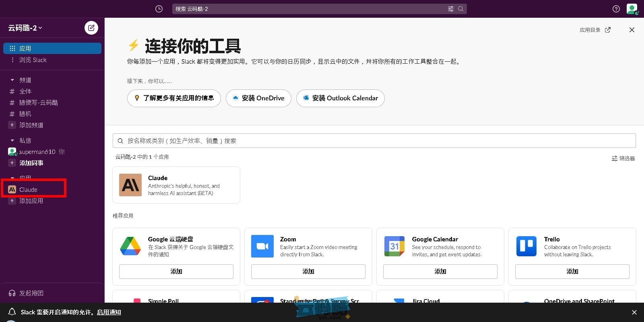644x322 pixels.
Task: Open the Claude app card
Action: 176,185
